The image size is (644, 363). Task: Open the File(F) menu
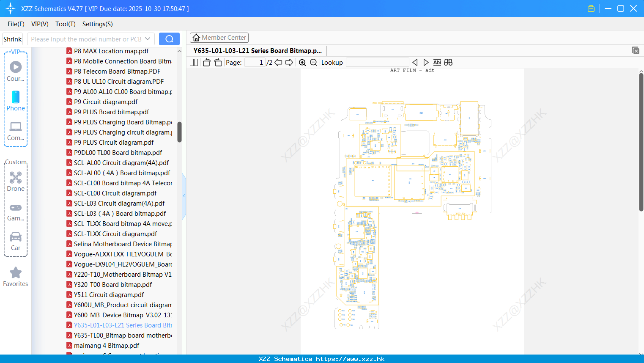click(x=16, y=24)
